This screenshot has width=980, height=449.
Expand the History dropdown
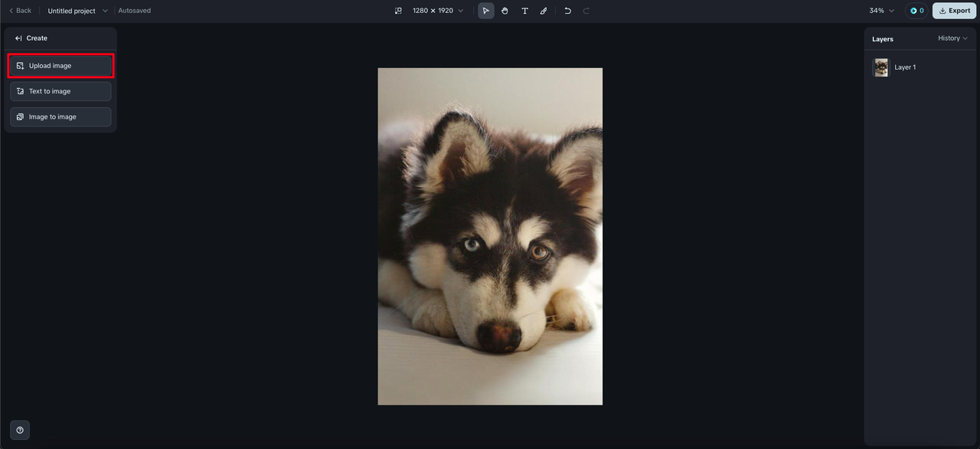point(952,38)
